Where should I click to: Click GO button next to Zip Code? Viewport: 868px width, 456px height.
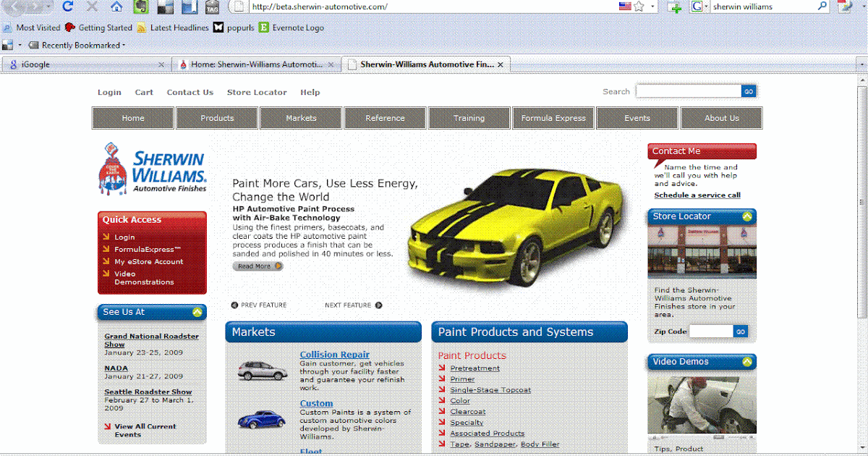click(741, 332)
